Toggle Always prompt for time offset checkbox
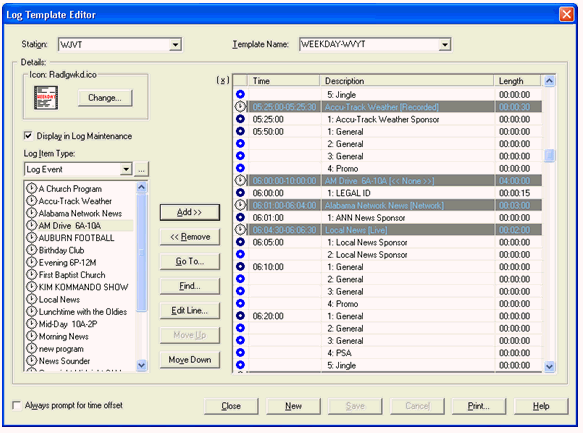The image size is (583, 433). click(16, 405)
